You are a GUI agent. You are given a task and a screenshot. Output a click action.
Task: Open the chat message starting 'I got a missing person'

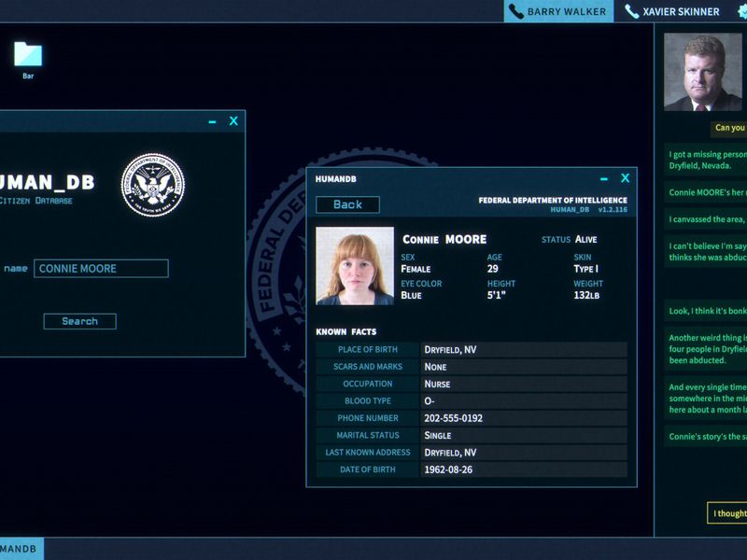click(706, 160)
